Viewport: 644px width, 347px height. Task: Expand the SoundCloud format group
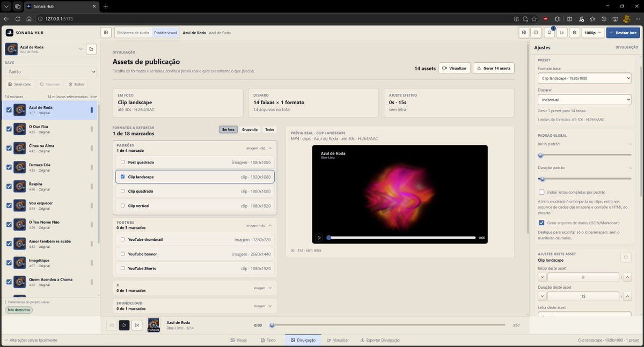pos(270,306)
